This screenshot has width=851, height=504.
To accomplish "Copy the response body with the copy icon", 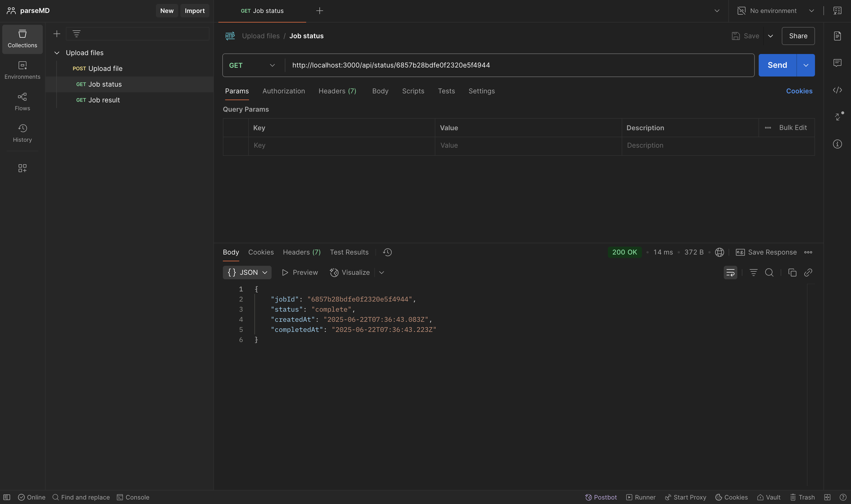I will pos(792,272).
